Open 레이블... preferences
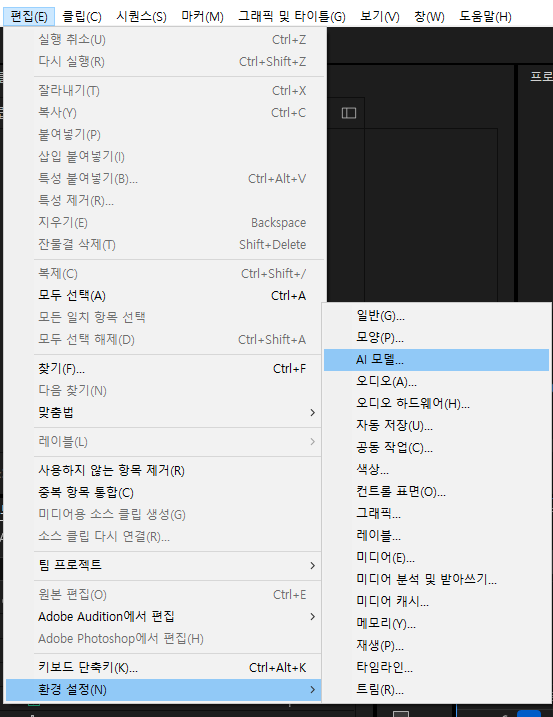553x717 pixels. pyautogui.click(x=436, y=535)
